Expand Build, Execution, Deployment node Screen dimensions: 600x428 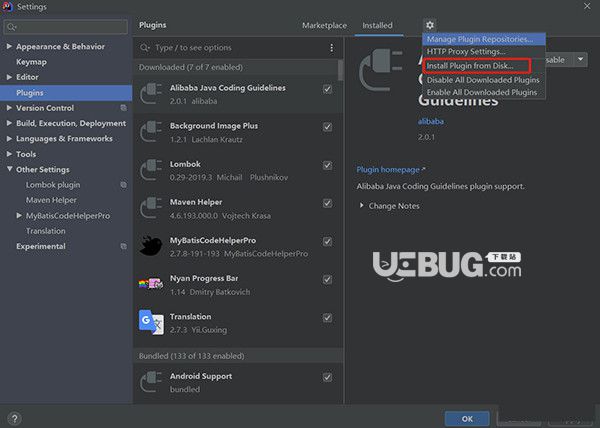pyautogui.click(x=9, y=123)
